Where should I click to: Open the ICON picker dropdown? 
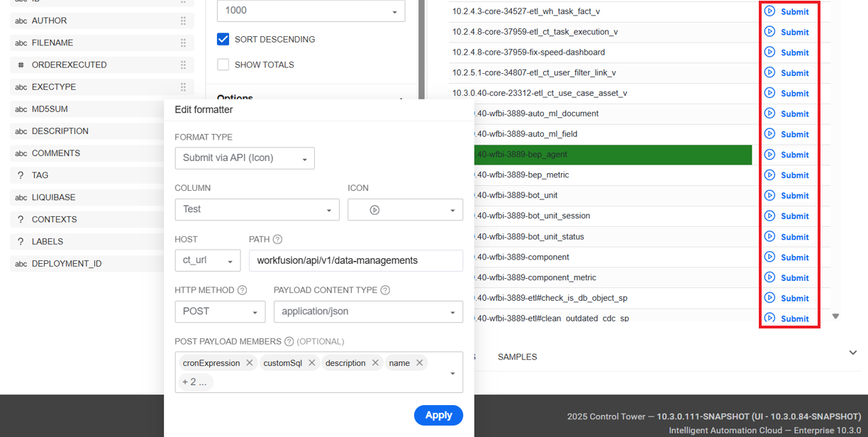coord(405,209)
